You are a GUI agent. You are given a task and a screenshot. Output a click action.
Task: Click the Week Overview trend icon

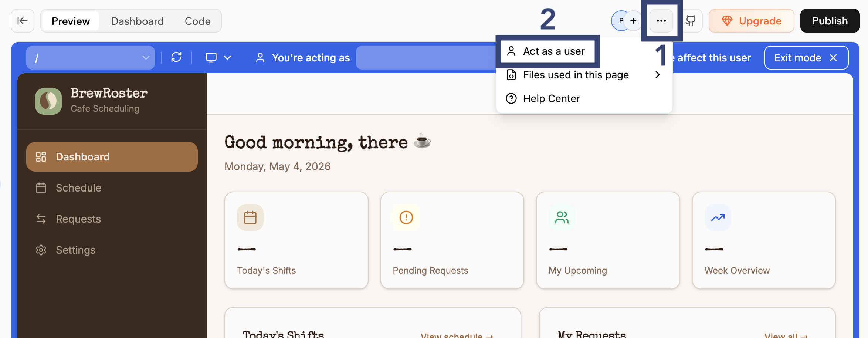pyautogui.click(x=718, y=217)
